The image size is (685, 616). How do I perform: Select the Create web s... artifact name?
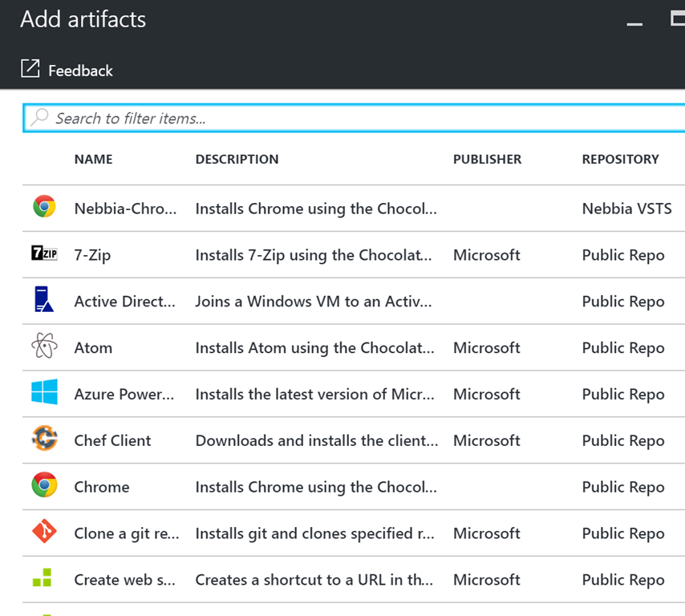[124, 580]
